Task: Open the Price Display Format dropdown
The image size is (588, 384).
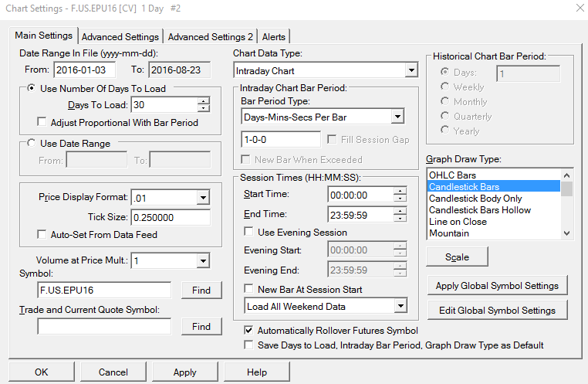Action: [x=203, y=198]
